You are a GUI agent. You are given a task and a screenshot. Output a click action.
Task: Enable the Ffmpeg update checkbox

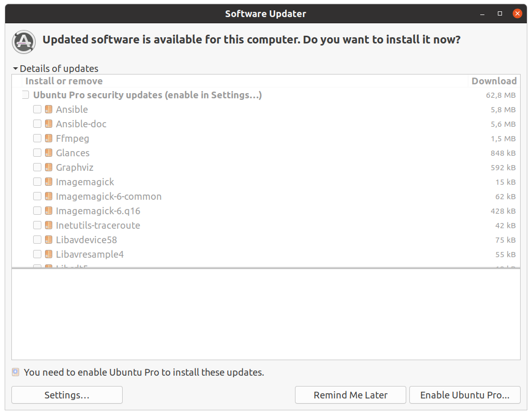pyautogui.click(x=37, y=139)
